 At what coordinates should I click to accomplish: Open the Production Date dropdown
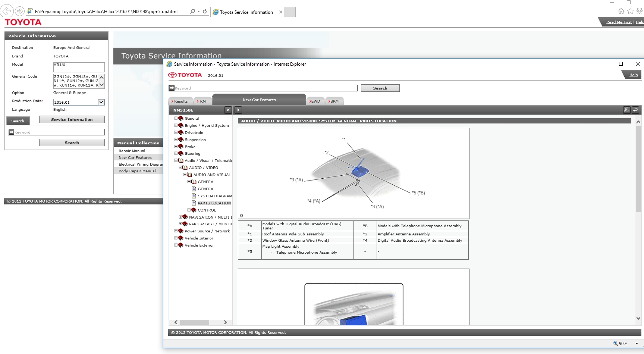point(101,102)
